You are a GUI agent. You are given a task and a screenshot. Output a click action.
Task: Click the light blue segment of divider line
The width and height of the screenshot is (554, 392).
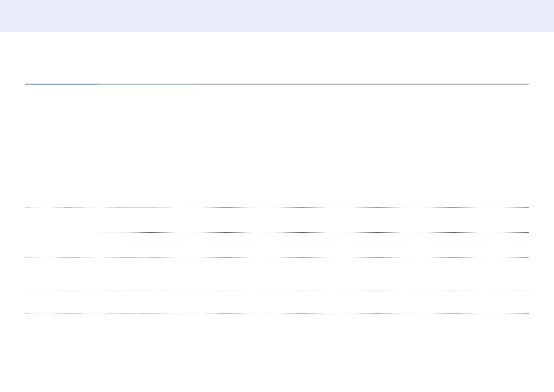click(x=146, y=84)
